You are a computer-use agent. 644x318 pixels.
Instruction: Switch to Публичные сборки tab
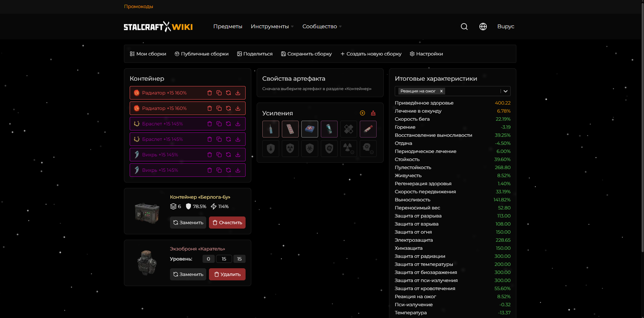201,54
